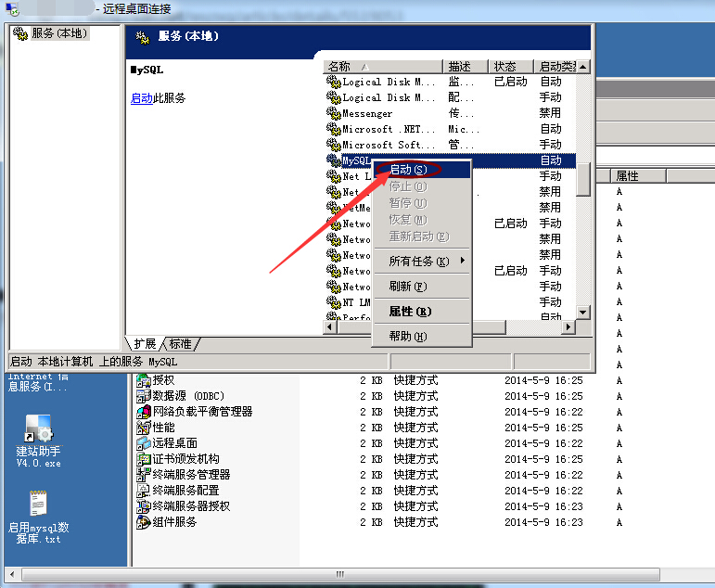Image resolution: width=715 pixels, height=588 pixels.
Task: Click services list scroll right arrow
Action: coord(568,327)
